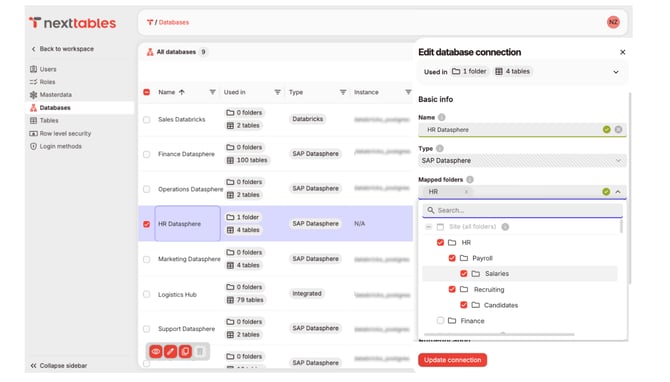The height and width of the screenshot is (382, 670).
Task: Click the HR Datasphere name cell
Action: [188, 223]
